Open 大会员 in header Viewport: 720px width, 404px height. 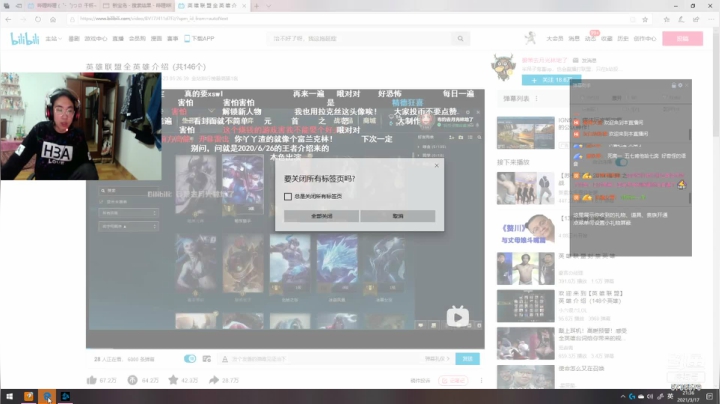[555, 39]
